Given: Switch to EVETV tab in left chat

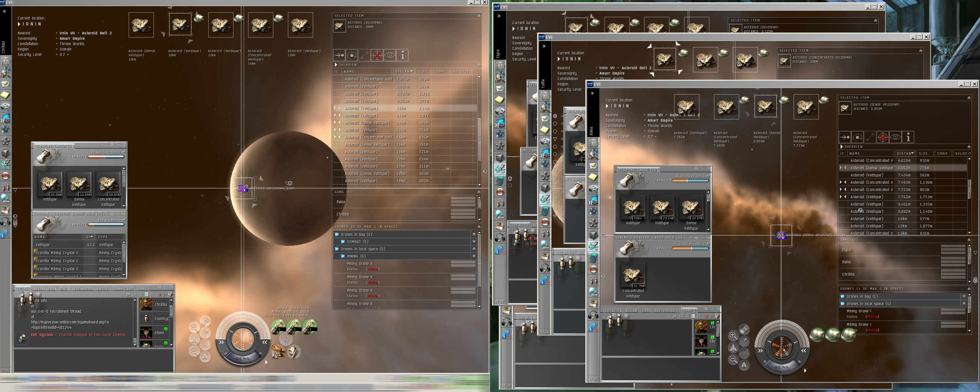Looking at the screenshot, I should click(102, 289).
